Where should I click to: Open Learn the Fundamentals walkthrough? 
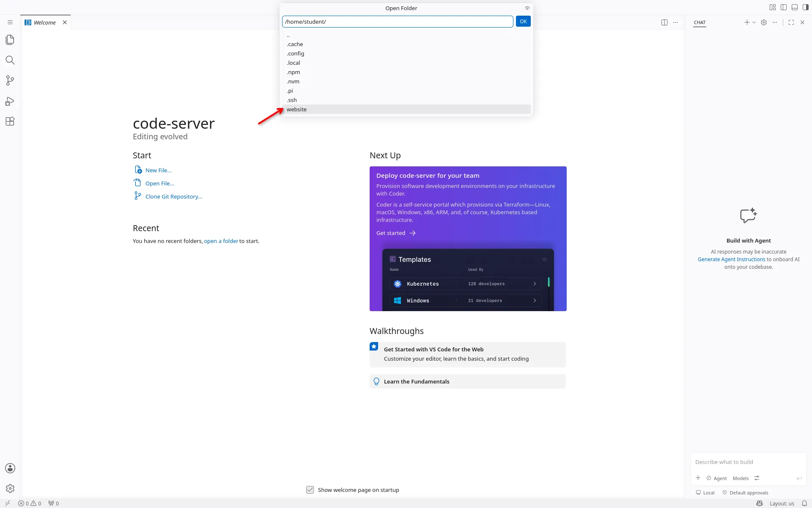(468, 381)
